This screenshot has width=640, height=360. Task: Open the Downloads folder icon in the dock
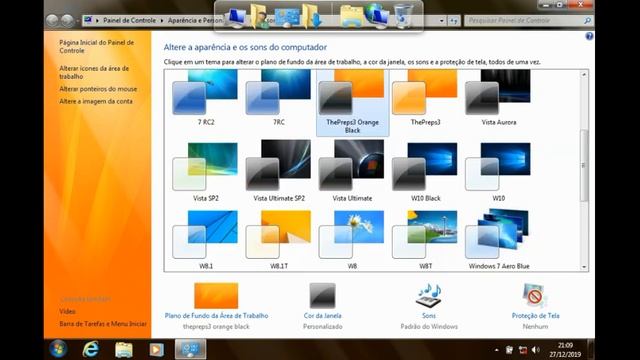click(x=311, y=16)
